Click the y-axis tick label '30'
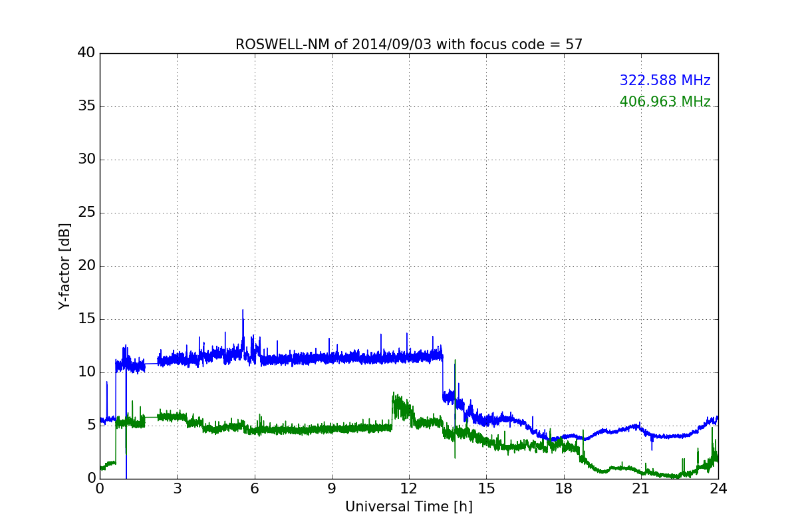Screen dimensions: 798x532 pos(86,160)
